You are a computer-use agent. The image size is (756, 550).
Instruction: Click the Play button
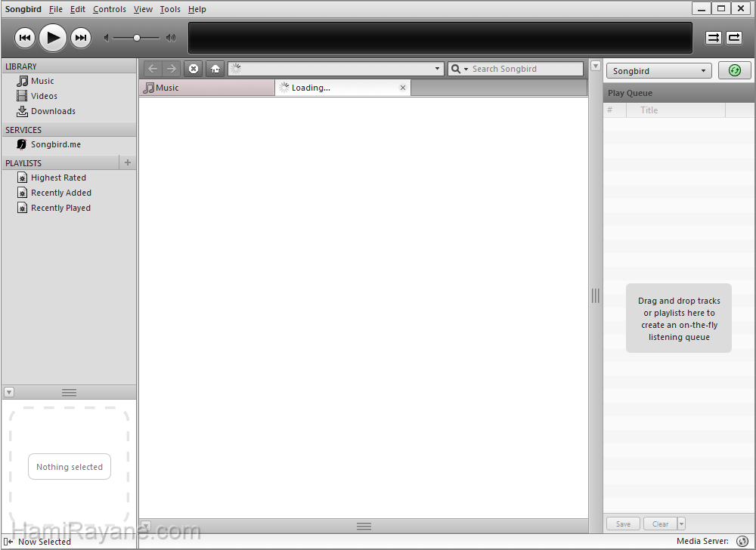[53, 38]
